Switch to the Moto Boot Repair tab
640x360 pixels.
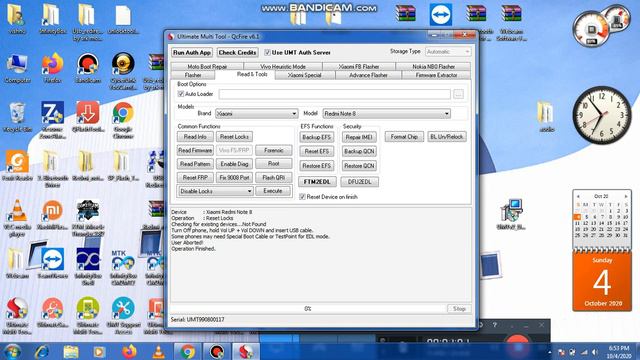207,67
